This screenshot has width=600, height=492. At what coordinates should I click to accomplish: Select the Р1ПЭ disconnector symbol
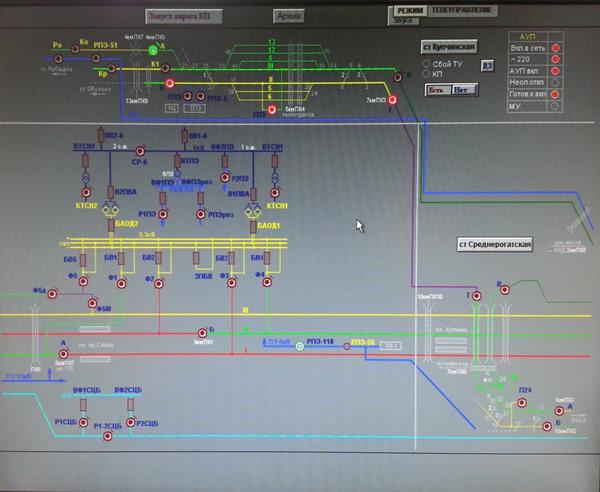(163, 214)
